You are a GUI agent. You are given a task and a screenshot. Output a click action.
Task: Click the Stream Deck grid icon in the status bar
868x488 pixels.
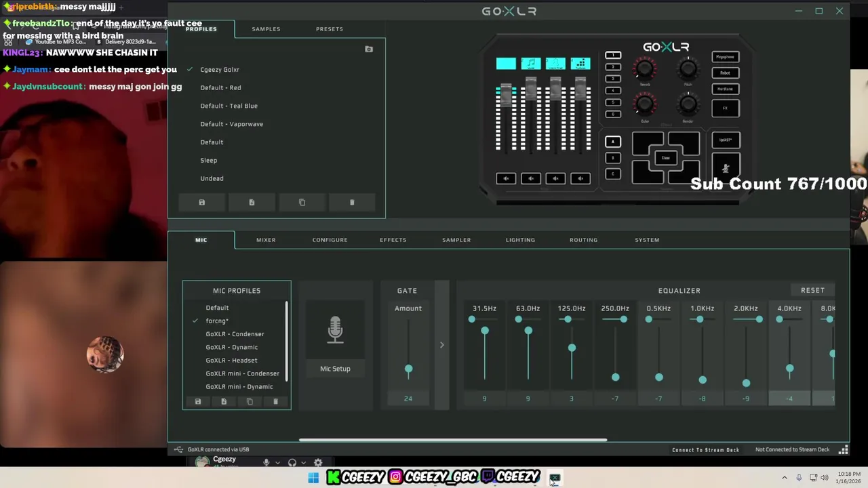[x=844, y=449]
